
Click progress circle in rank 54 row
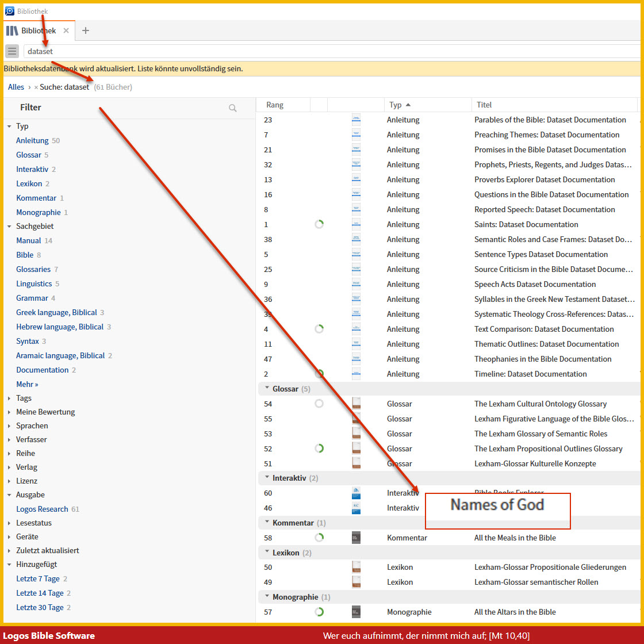pos(319,404)
